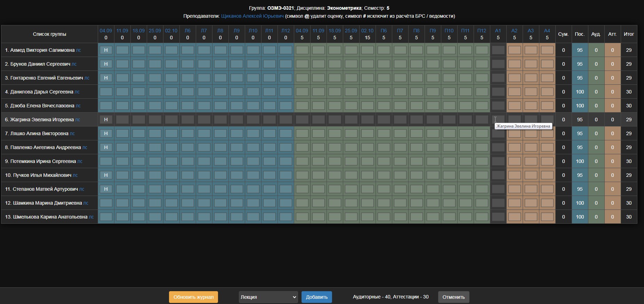Image resolution: width=644 pixels, height=304 pixels.
Task: Click Шамкина Марина's А4 attestation cell
Action: click(547, 203)
